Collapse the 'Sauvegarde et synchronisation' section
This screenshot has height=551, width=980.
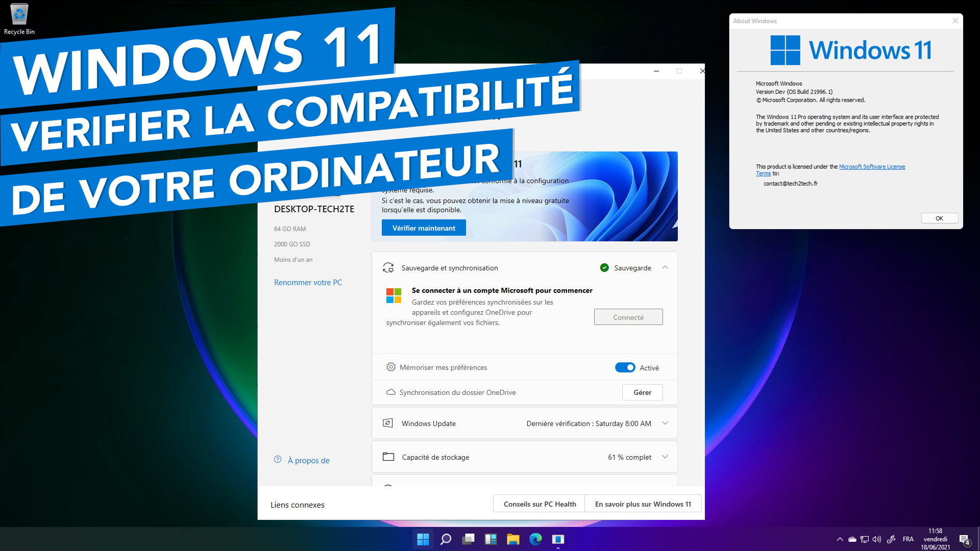tap(665, 267)
